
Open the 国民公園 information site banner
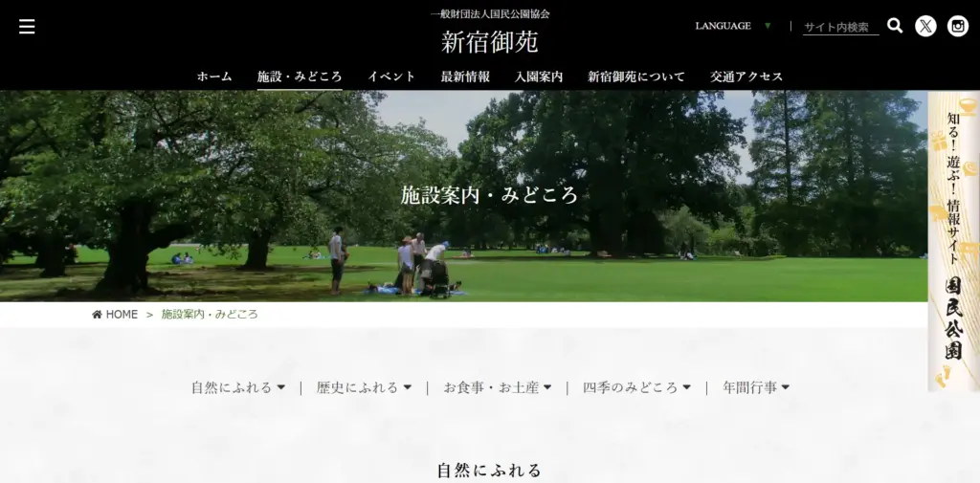click(x=953, y=241)
